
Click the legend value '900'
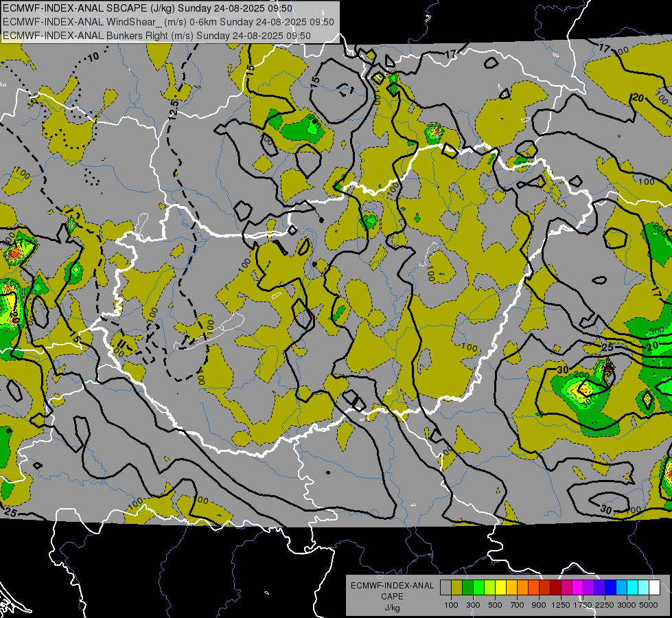(539, 605)
